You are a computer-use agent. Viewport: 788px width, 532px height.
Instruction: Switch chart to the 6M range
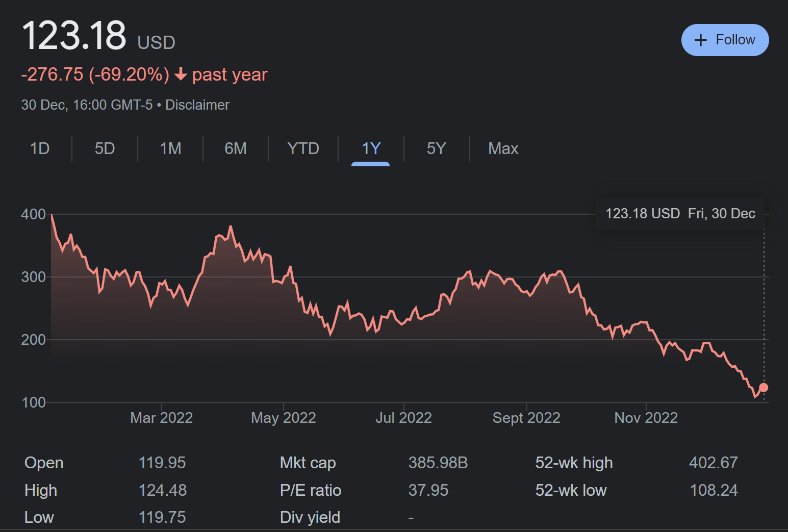[236, 148]
